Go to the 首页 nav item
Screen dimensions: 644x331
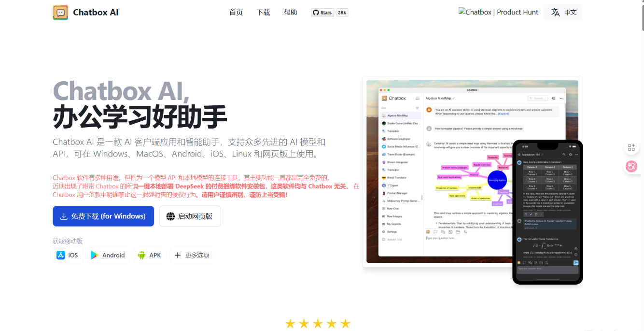[x=236, y=13]
